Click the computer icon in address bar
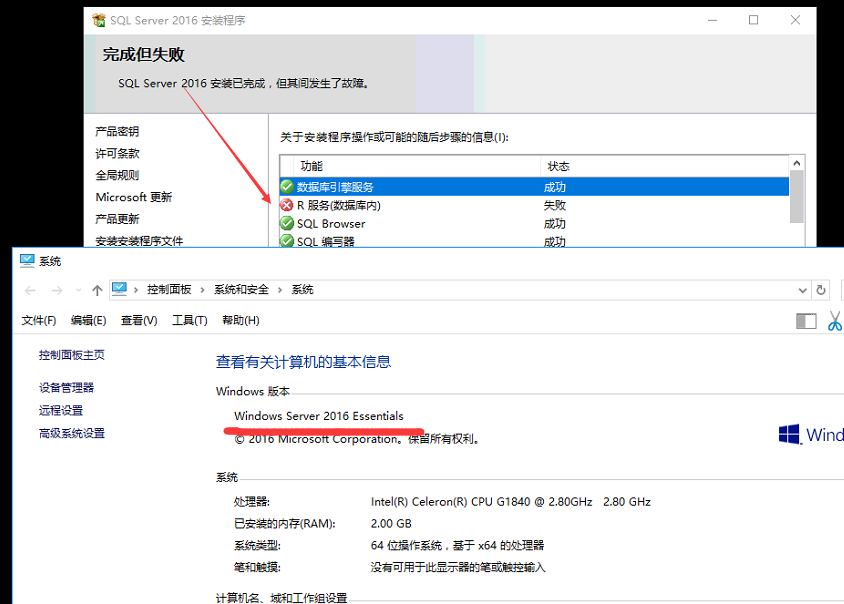Viewport: 844px width, 604px height. point(119,290)
